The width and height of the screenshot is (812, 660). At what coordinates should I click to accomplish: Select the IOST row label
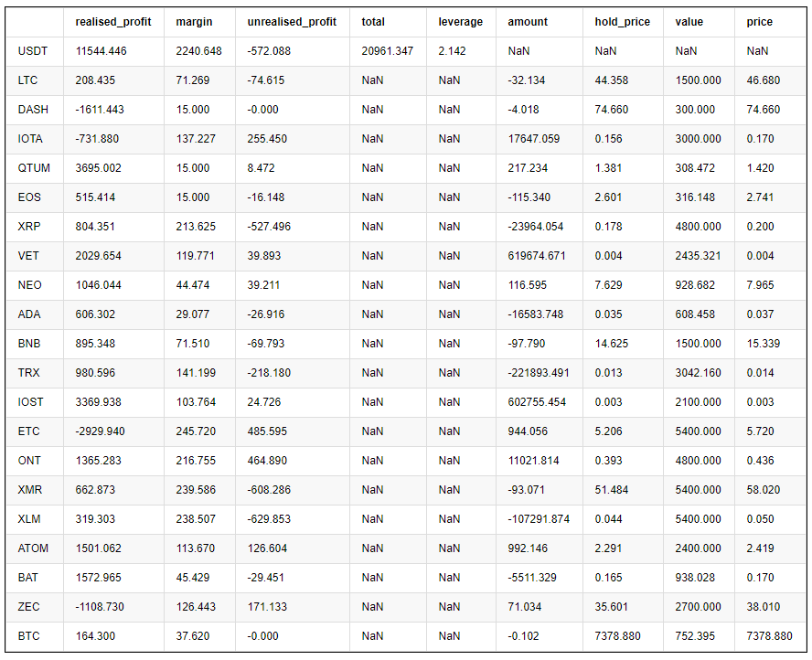click(x=31, y=402)
